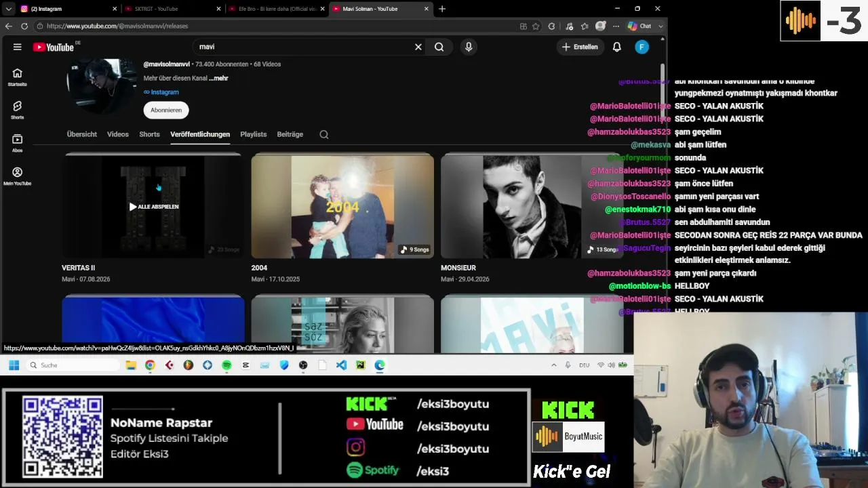Search within the Mavi Solman channel
This screenshot has width=868, height=488.
(x=324, y=134)
